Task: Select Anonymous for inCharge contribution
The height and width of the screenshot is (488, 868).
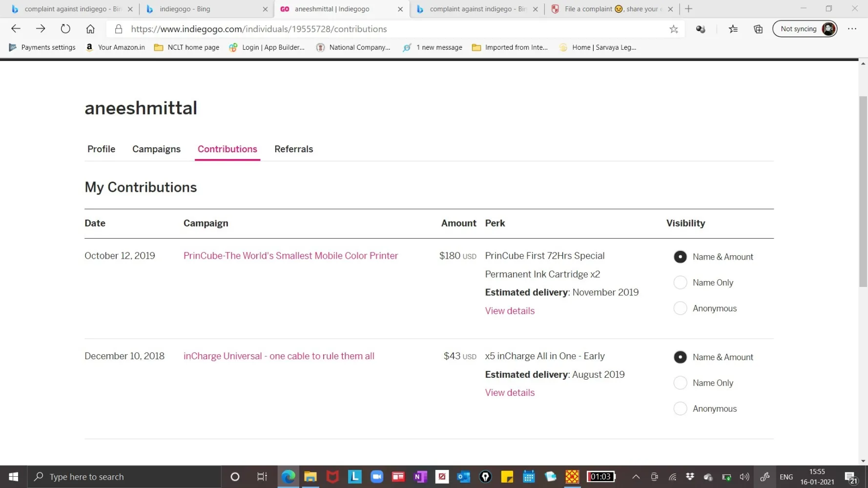Action: (x=680, y=409)
